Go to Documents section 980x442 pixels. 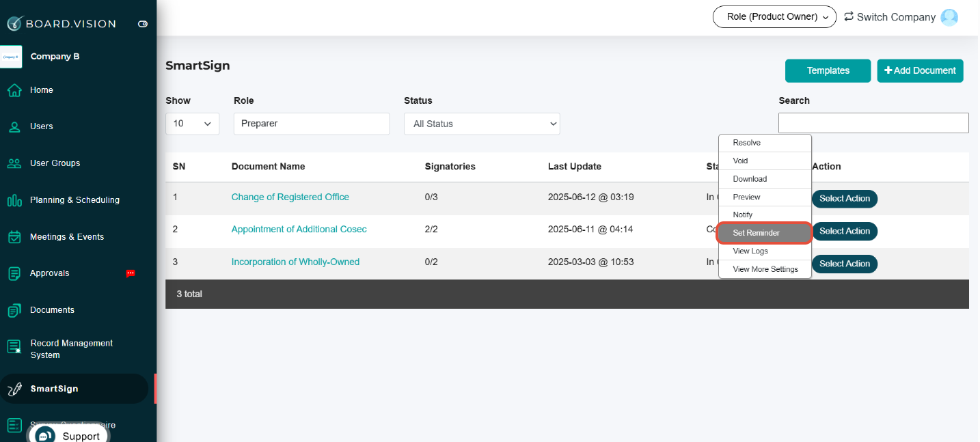52,310
